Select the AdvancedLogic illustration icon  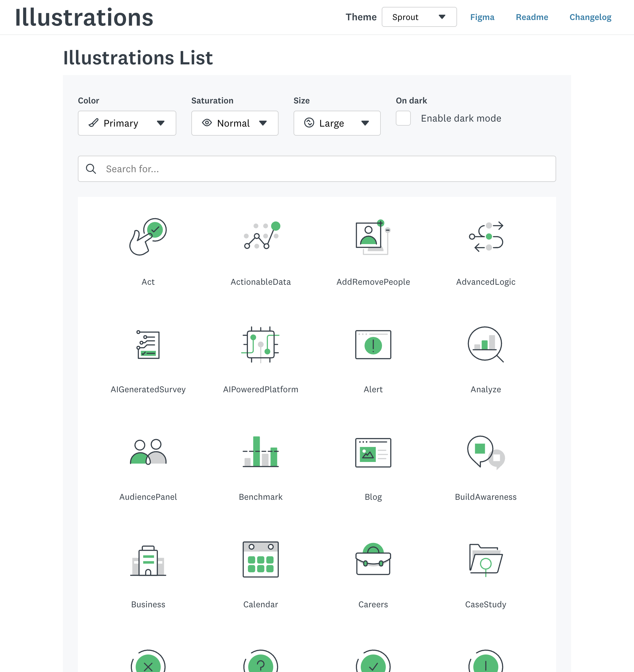pos(486,237)
